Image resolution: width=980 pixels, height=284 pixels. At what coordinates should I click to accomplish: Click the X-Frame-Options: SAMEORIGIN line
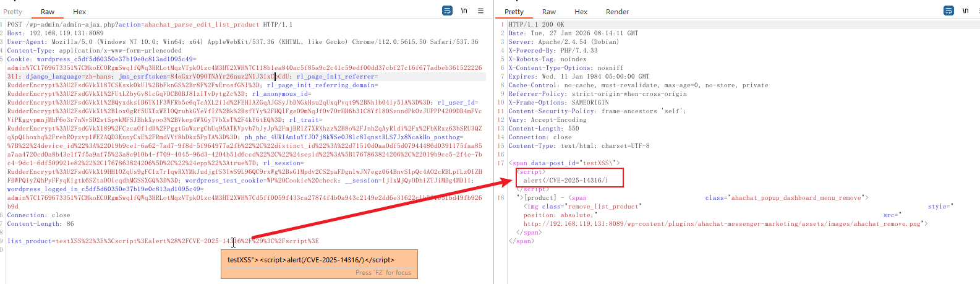[x=558, y=103]
